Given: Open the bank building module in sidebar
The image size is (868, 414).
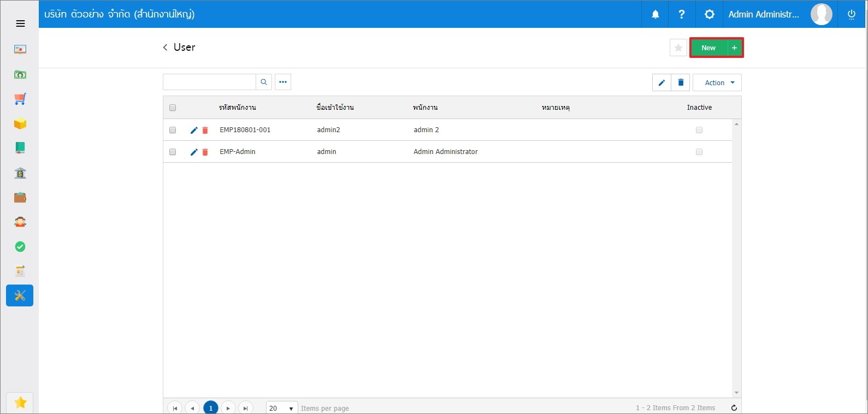Looking at the screenshot, I should pyautogui.click(x=20, y=173).
